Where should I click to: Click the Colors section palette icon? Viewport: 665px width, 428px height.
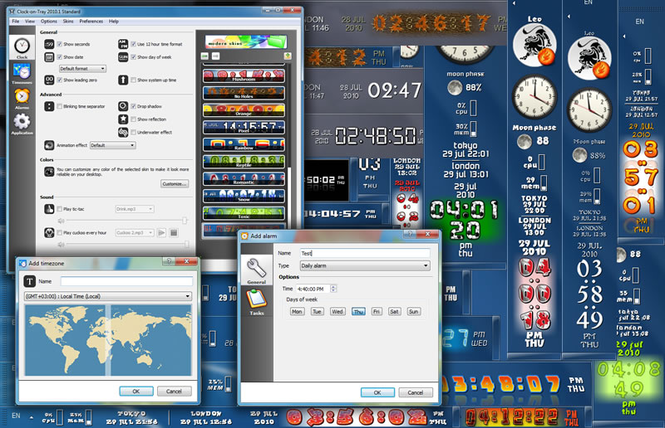pyautogui.click(x=49, y=171)
